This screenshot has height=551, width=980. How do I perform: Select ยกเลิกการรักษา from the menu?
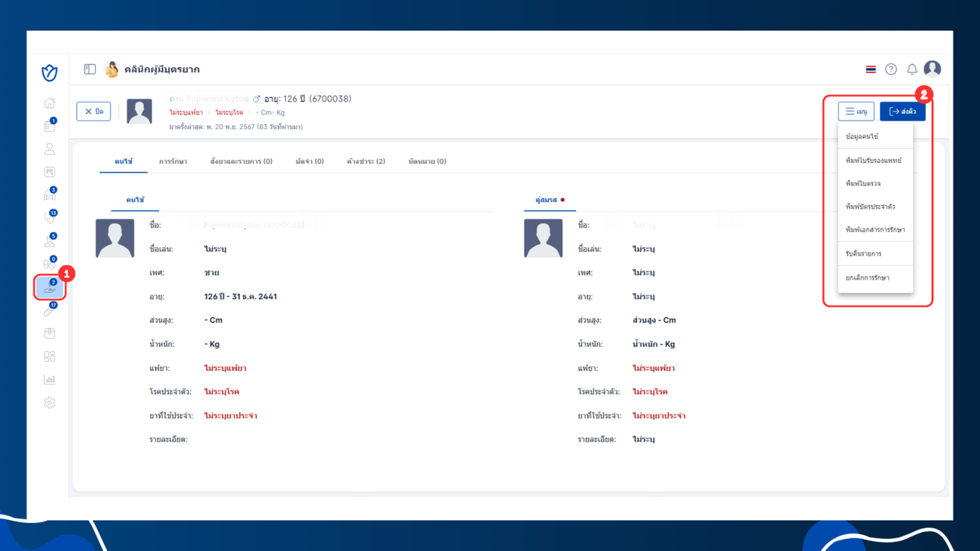[876, 278]
